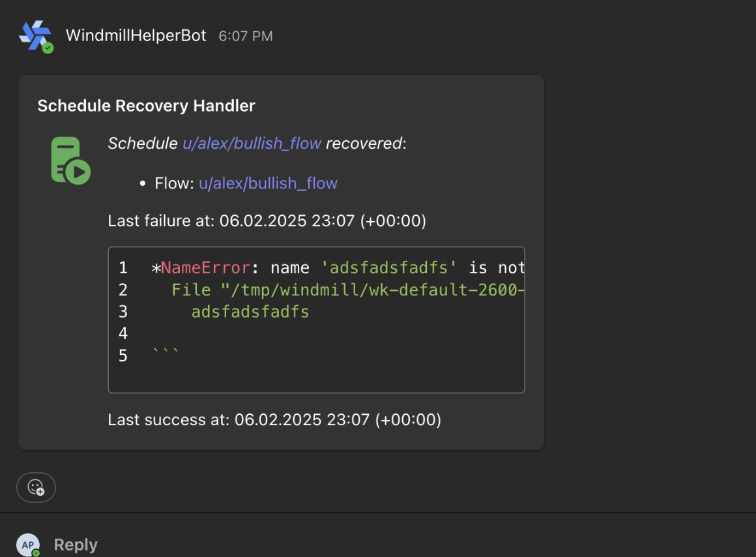Click the green status badge on the bot avatar
The image size is (756, 557).
[48, 48]
